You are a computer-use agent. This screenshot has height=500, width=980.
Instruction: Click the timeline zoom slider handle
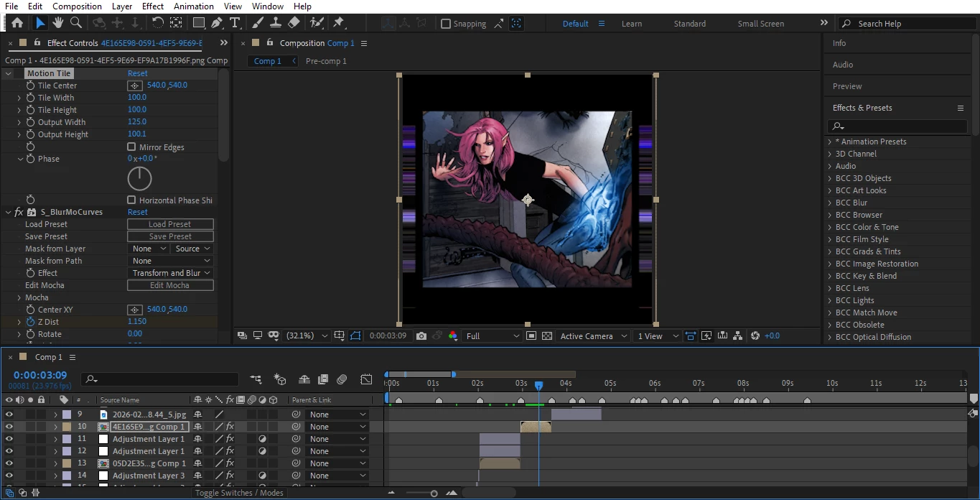pos(434,493)
